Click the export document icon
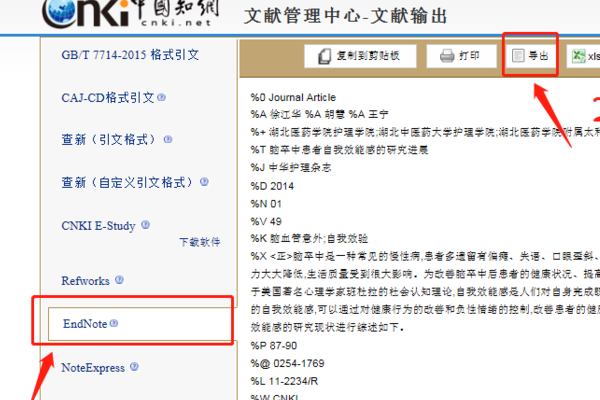This screenshot has width=600, height=400. click(x=518, y=56)
